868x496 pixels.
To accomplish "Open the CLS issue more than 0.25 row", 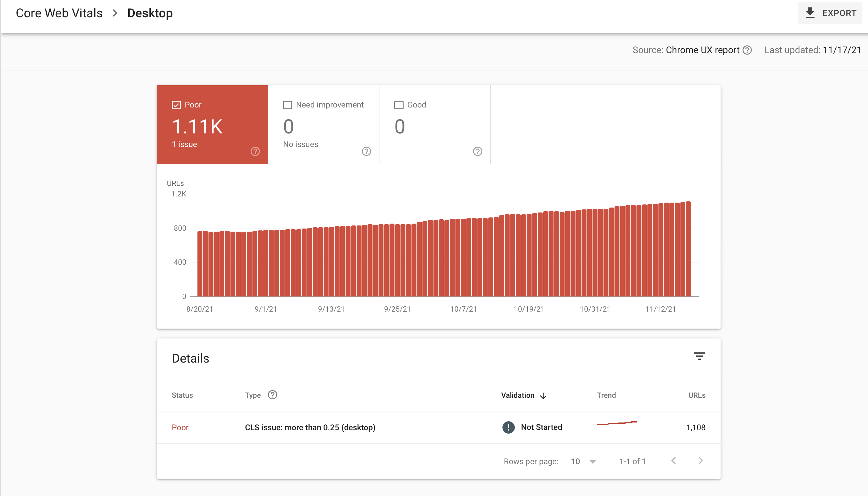I will 310,427.
